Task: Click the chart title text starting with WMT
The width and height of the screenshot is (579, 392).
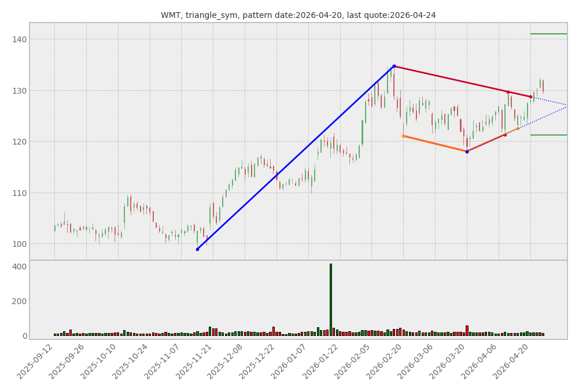Action: pyautogui.click(x=298, y=16)
